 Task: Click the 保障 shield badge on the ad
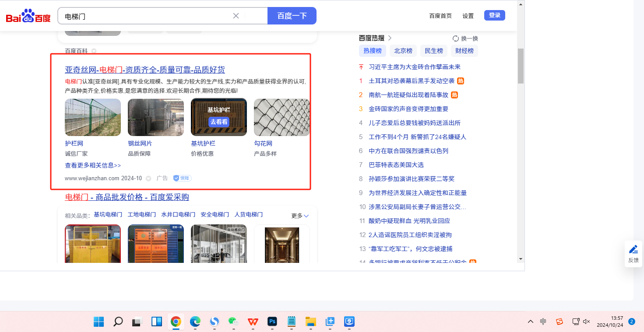click(182, 178)
